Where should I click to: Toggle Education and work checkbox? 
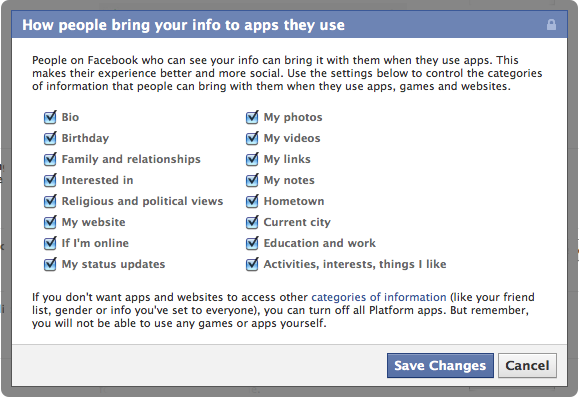tap(252, 244)
